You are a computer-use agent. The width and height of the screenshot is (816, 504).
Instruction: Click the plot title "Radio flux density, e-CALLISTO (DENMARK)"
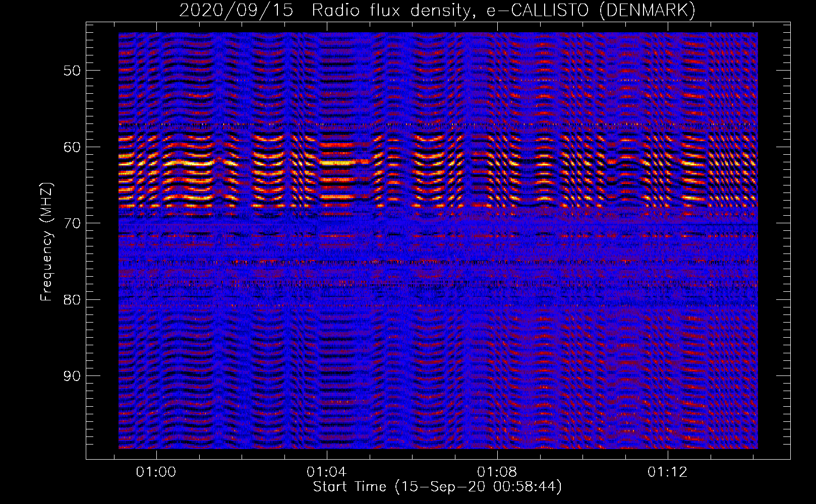pyautogui.click(x=503, y=11)
